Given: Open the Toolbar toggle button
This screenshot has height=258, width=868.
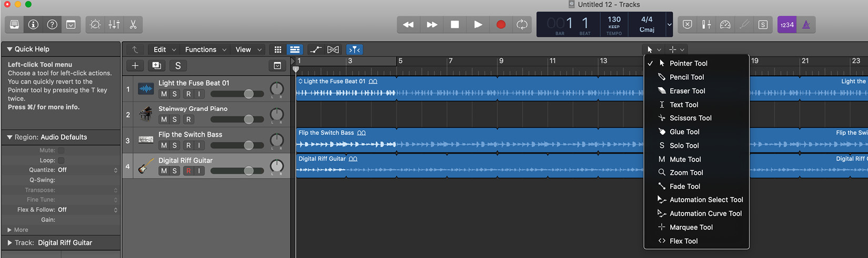Looking at the screenshot, I should (x=71, y=25).
